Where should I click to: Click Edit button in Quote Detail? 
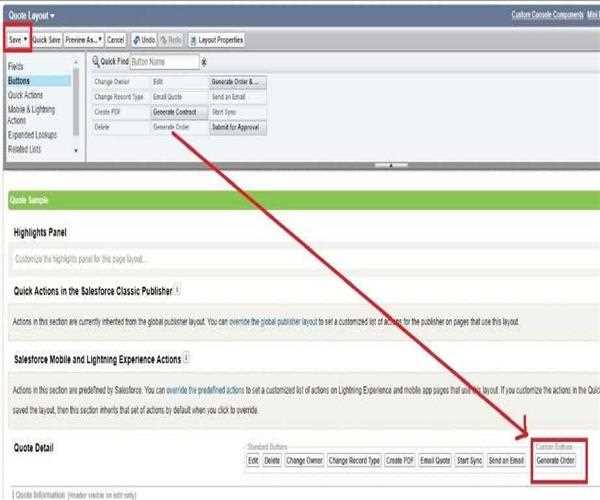(x=253, y=461)
